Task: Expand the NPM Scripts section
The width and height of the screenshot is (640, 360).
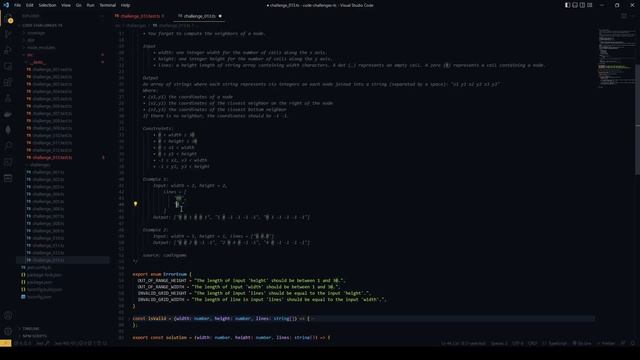Action: point(34,336)
